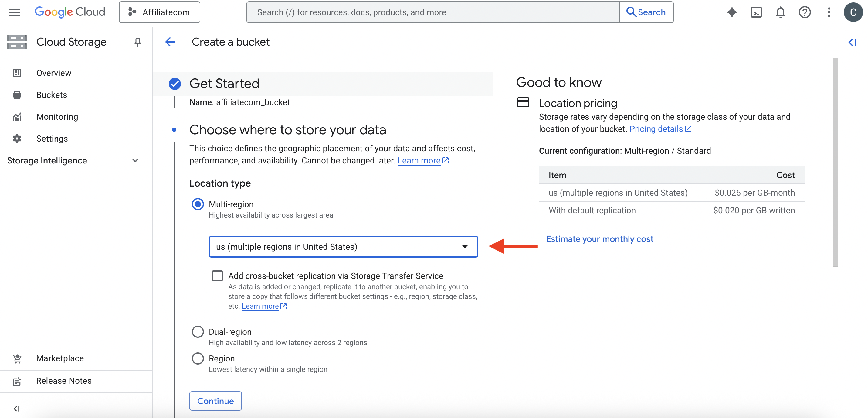
Task: Click the Settings gear icon
Action: click(x=17, y=139)
